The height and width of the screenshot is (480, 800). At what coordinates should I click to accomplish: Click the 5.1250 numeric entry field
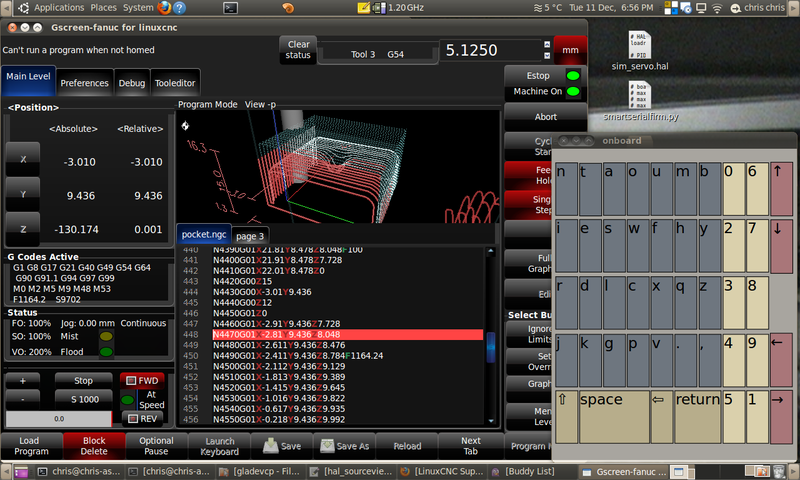point(490,50)
